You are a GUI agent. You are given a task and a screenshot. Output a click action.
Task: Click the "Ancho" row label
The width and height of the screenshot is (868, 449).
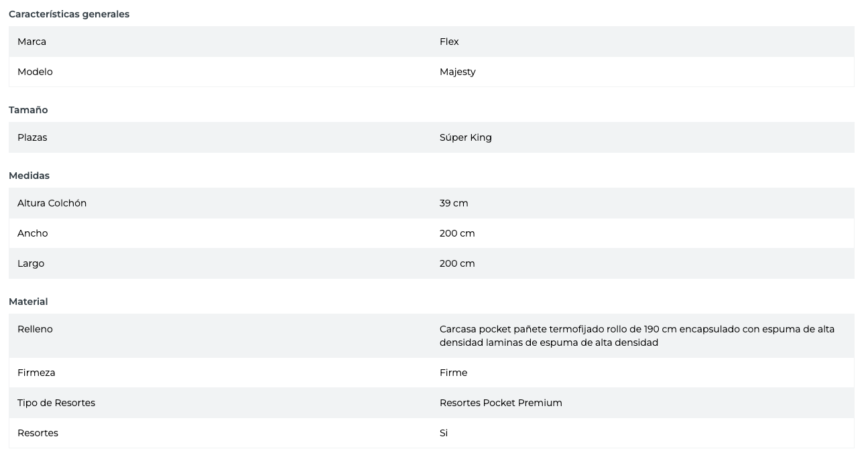[32, 233]
